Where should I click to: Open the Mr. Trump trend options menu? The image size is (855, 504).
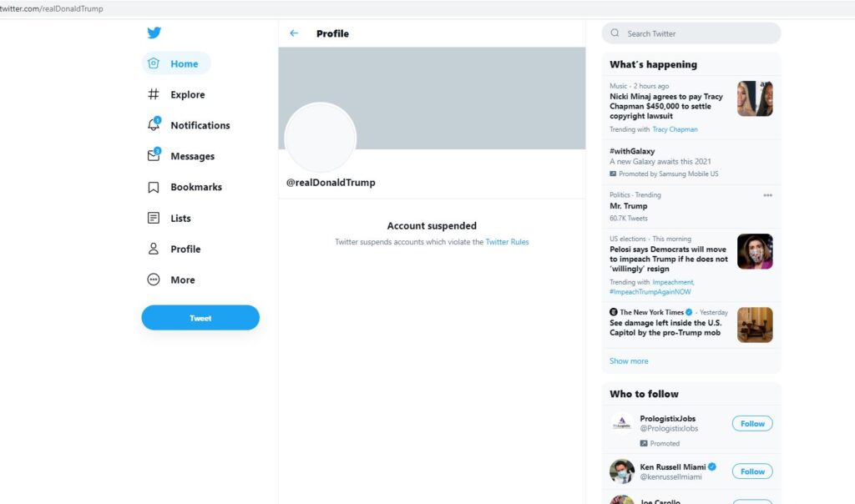(768, 195)
